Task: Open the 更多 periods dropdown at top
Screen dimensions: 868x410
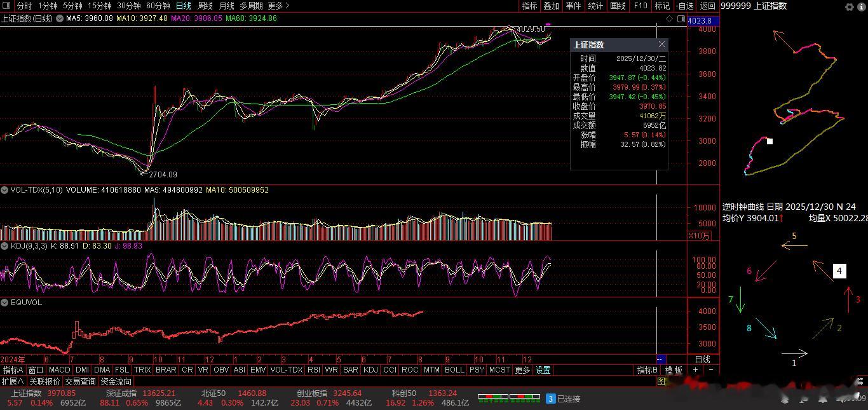Action: [278, 6]
